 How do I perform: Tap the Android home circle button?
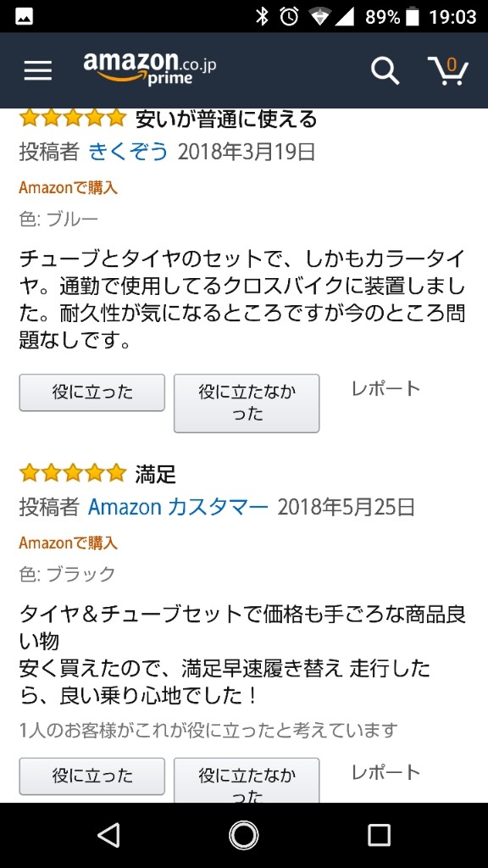pyautogui.click(x=244, y=835)
